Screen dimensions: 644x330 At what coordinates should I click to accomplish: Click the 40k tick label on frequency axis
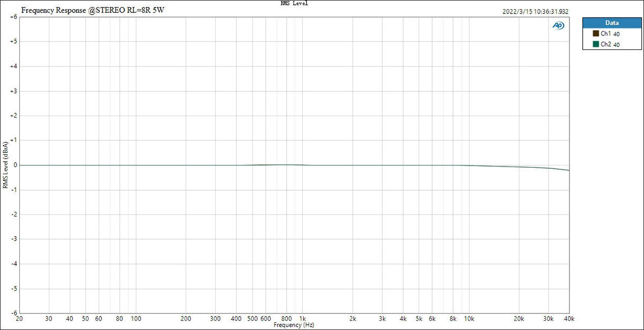pos(569,319)
